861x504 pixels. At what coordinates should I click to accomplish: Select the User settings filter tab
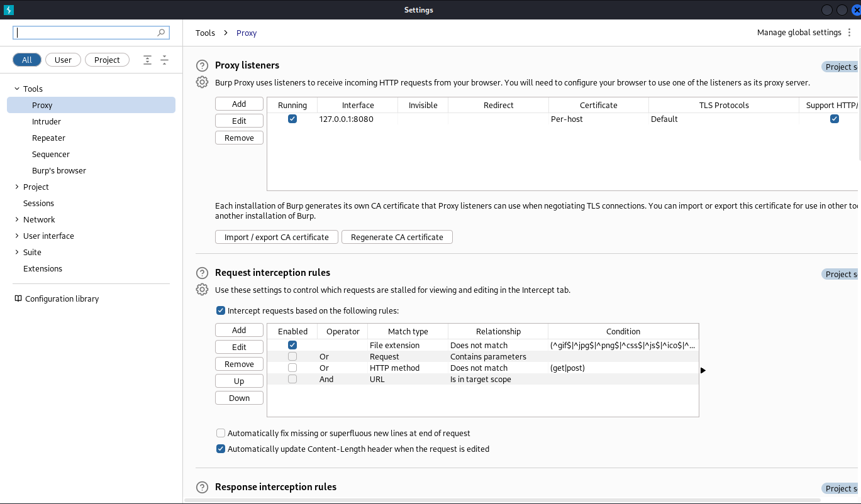click(x=63, y=60)
